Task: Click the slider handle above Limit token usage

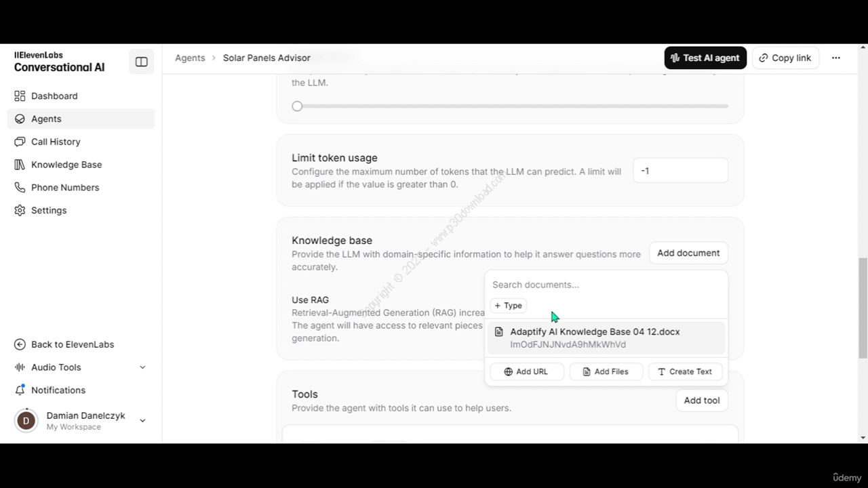Action: tap(297, 106)
